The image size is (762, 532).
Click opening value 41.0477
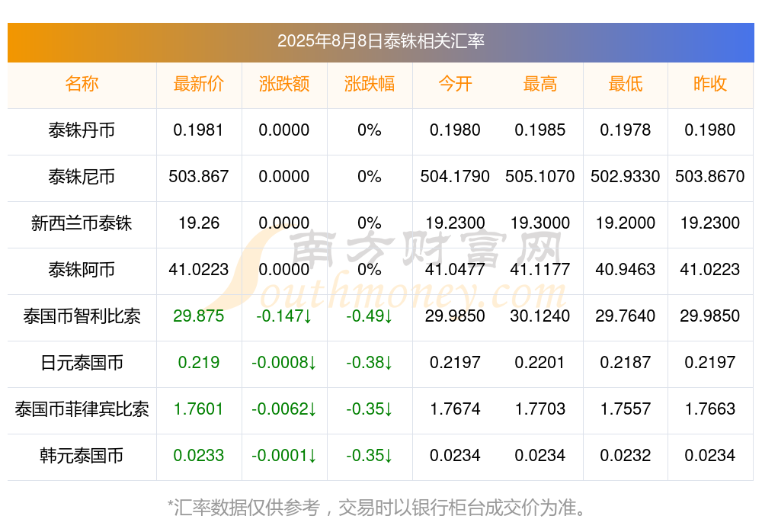pos(455,269)
